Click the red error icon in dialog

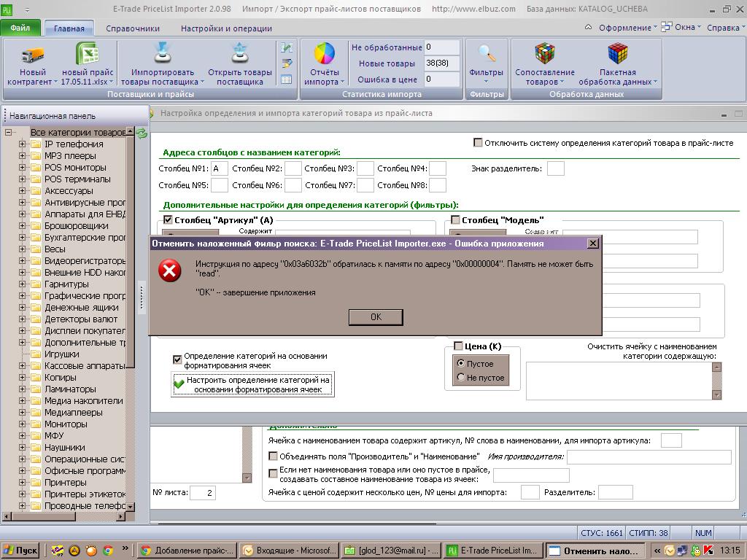pos(169,271)
